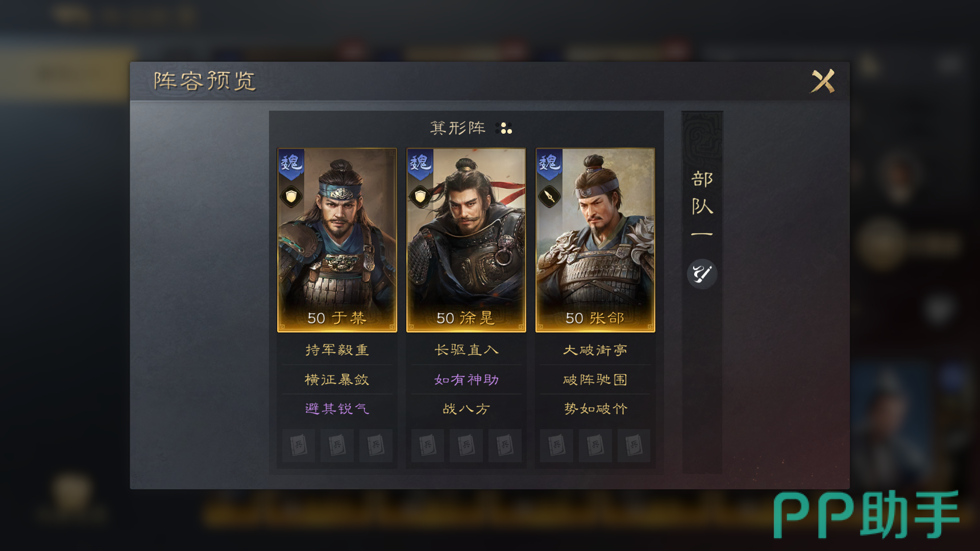This screenshot has height=551, width=980.
Task: Open the 张郃 general portrait card
Action: (595, 240)
